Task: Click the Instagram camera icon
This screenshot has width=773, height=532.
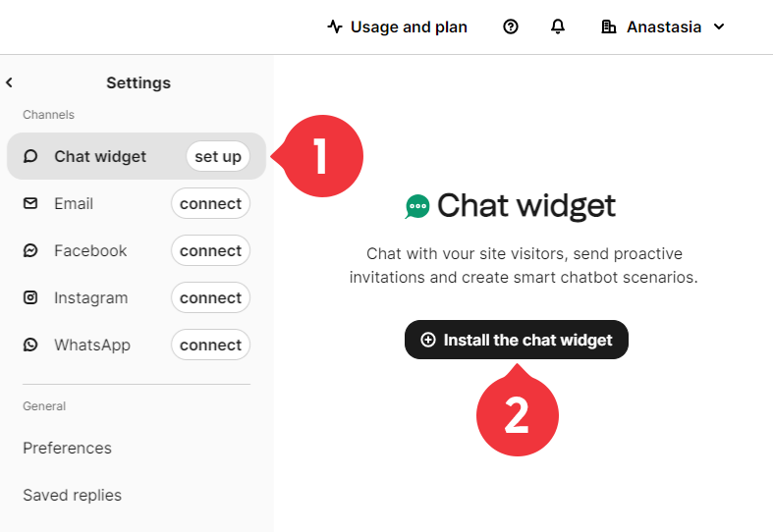Action: pyautogui.click(x=30, y=297)
